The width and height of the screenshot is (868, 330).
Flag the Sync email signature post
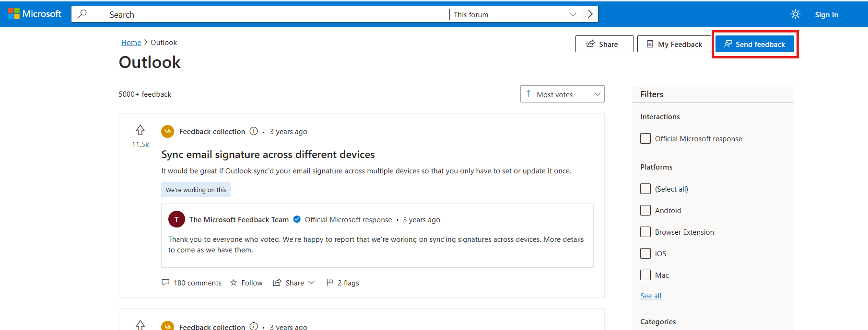(x=342, y=283)
